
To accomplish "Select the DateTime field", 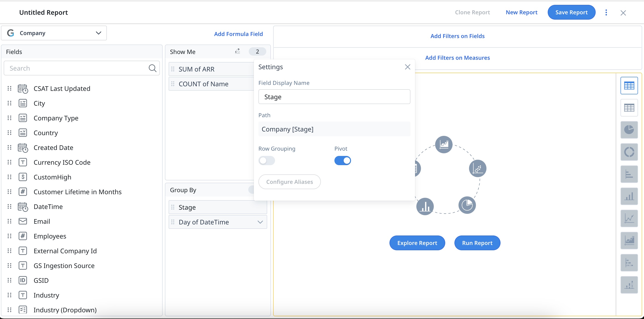I will click(x=48, y=207).
